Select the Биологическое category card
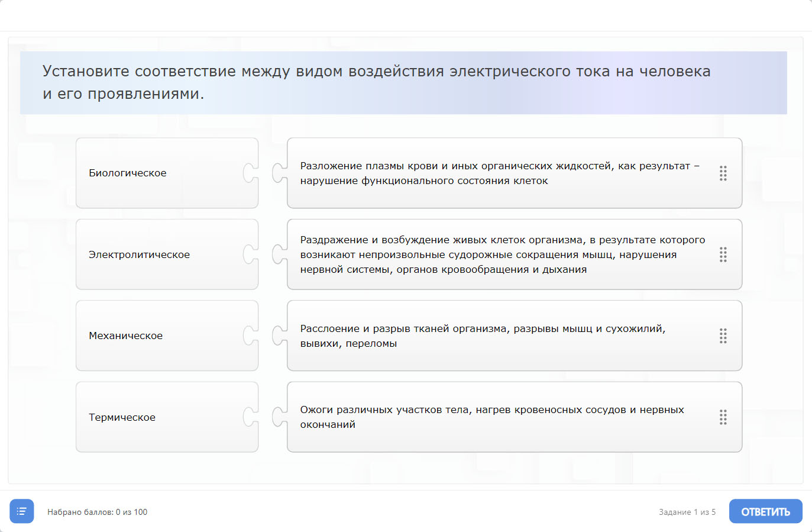 pyautogui.click(x=160, y=173)
